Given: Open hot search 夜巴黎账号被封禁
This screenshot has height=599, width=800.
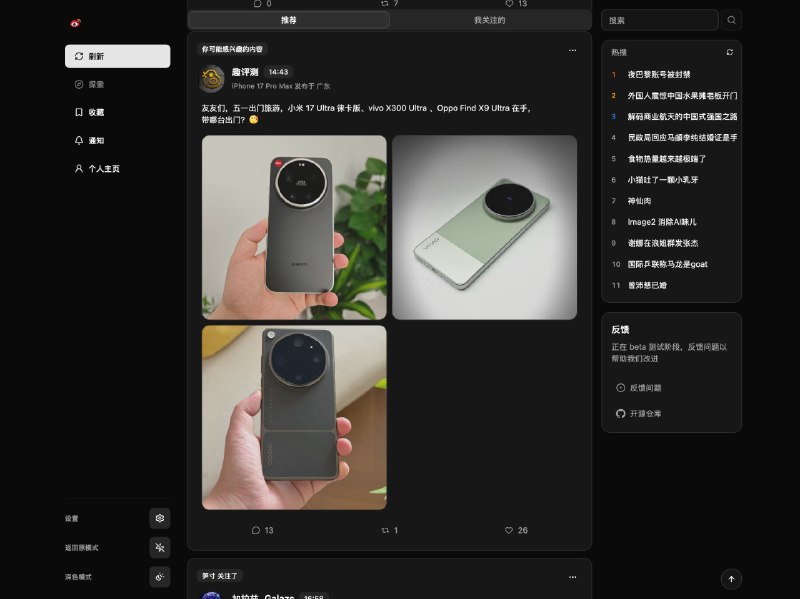Looking at the screenshot, I should click(659, 74).
